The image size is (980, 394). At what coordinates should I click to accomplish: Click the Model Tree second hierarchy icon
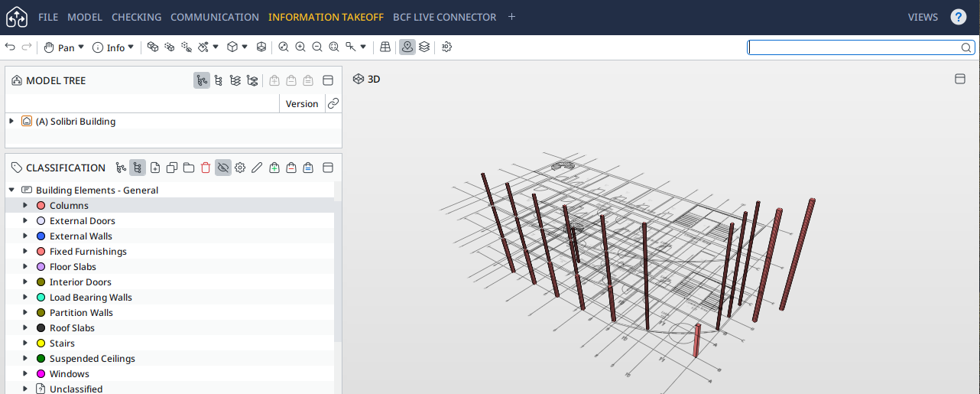(219, 80)
